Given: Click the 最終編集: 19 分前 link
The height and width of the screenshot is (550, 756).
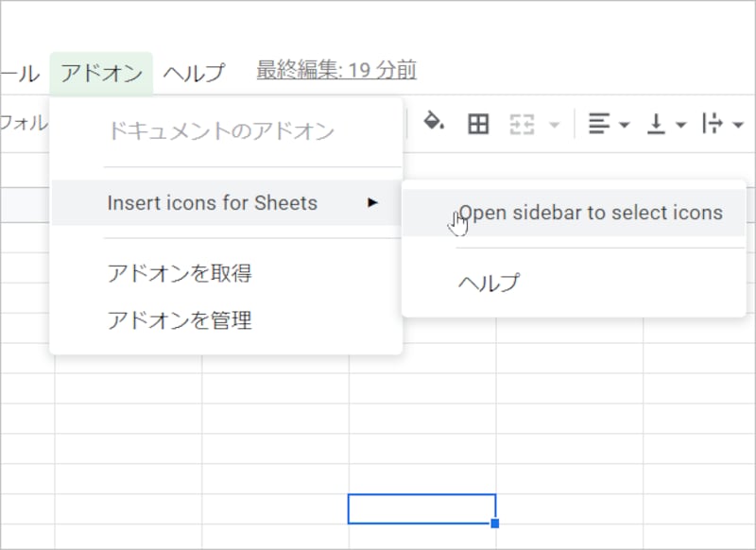Looking at the screenshot, I should tap(337, 69).
